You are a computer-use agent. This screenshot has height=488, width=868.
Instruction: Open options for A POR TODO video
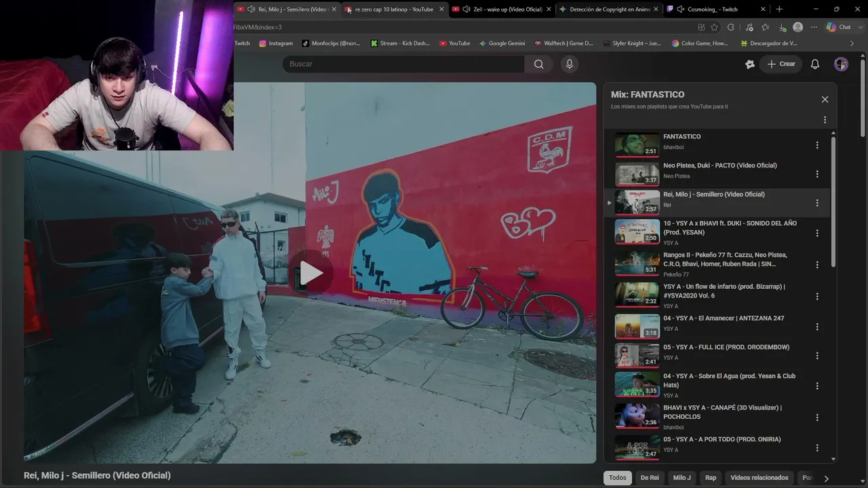point(817,447)
